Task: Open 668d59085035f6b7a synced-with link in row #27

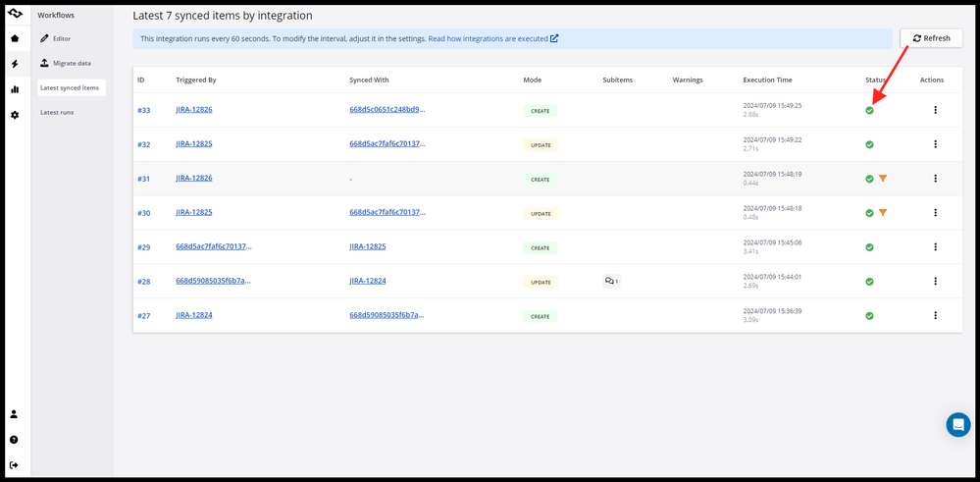Action: (x=387, y=315)
